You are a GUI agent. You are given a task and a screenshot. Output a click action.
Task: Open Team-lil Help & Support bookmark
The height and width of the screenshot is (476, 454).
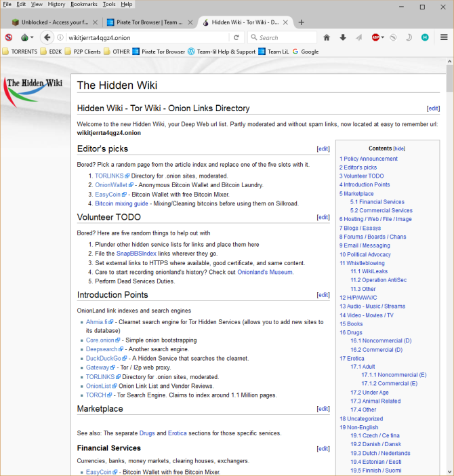pos(222,52)
